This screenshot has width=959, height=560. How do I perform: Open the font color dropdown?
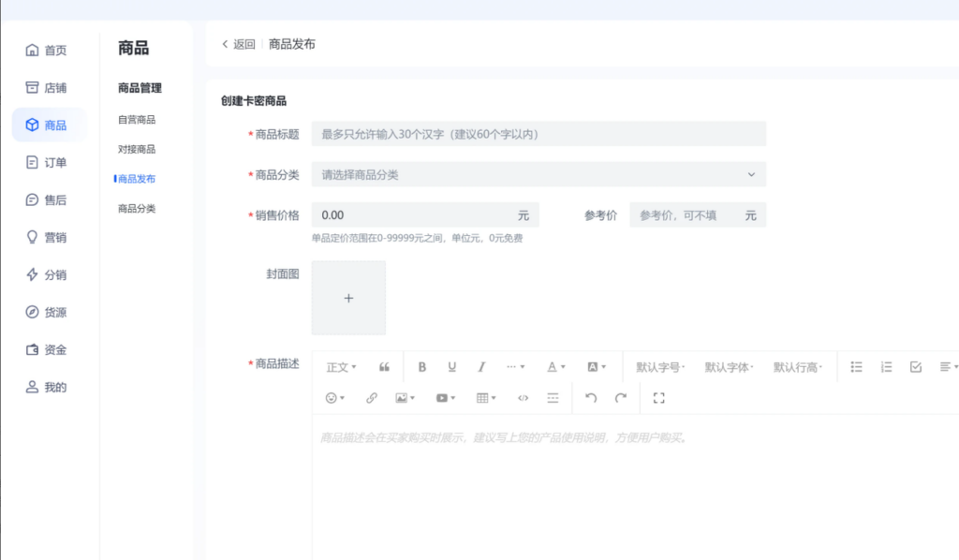point(556,367)
